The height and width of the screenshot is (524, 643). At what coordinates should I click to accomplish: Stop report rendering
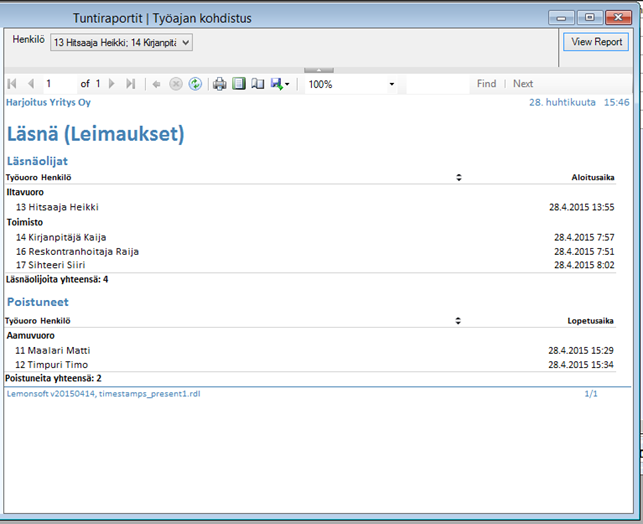click(x=176, y=84)
